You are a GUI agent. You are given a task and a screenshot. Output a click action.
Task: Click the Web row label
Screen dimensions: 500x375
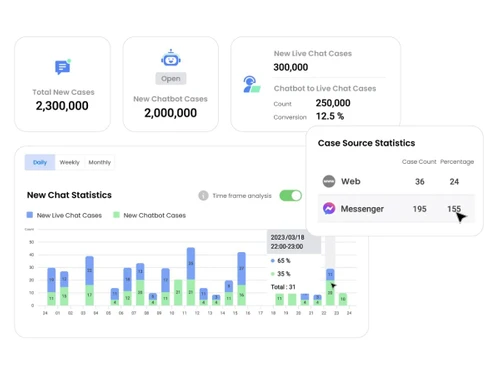pos(351,181)
